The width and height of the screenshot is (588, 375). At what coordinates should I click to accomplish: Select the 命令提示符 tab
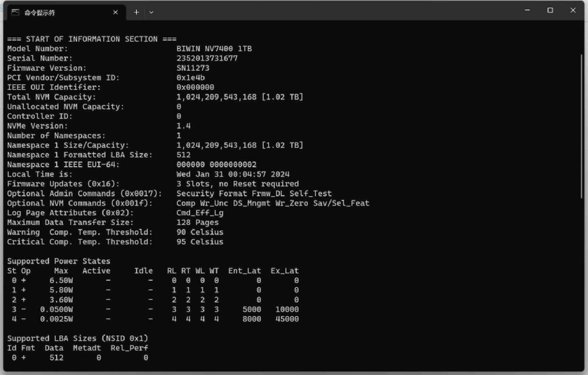click(x=66, y=12)
